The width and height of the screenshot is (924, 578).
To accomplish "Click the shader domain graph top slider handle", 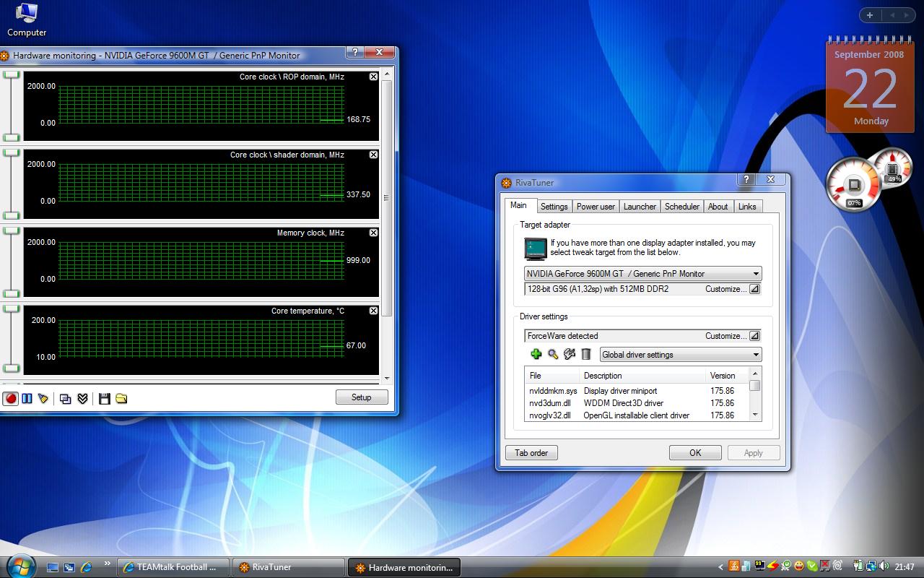I will click(12, 153).
